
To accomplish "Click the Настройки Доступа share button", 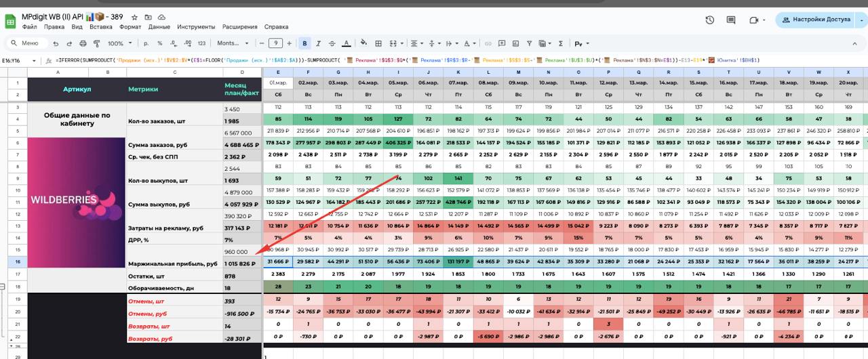I will [x=814, y=20].
